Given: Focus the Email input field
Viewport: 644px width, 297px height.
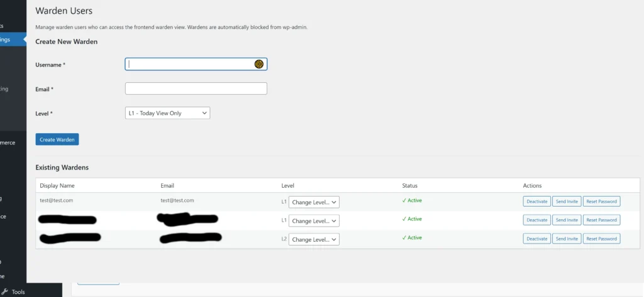Looking at the screenshot, I should (196, 89).
